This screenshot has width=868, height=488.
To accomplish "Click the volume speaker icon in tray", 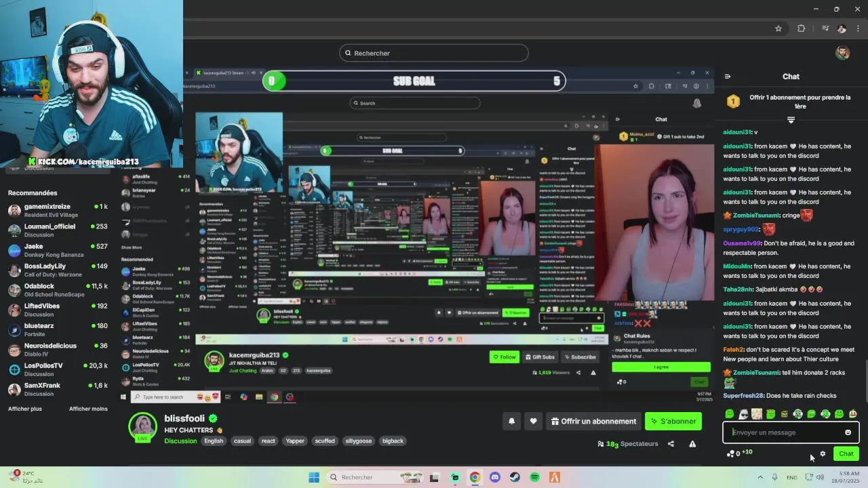I will point(820,477).
